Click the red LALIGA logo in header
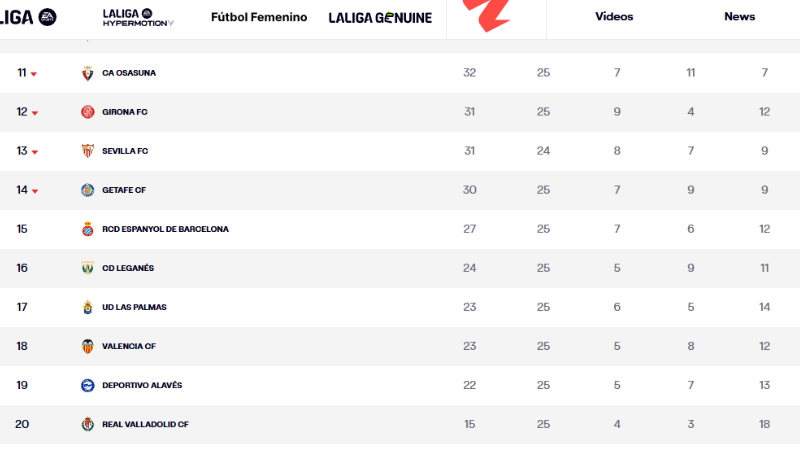The height and width of the screenshot is (450, 800). [487, 14]
